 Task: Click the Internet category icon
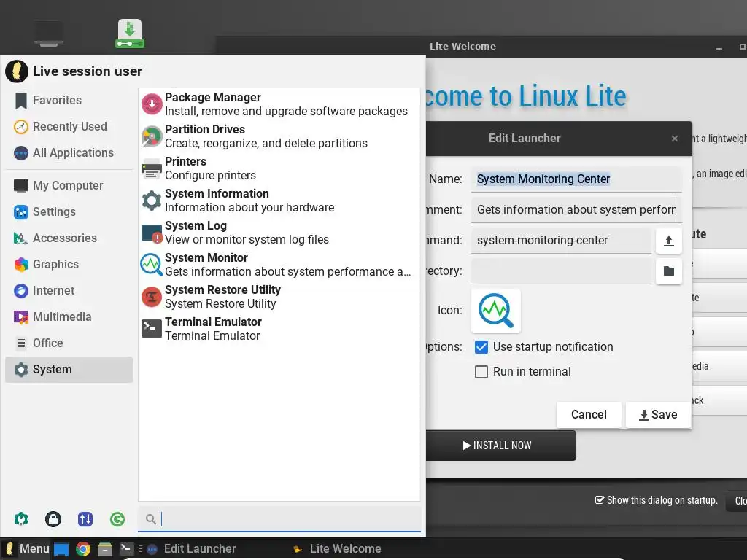pyautogui.click(x=21, y=290)
